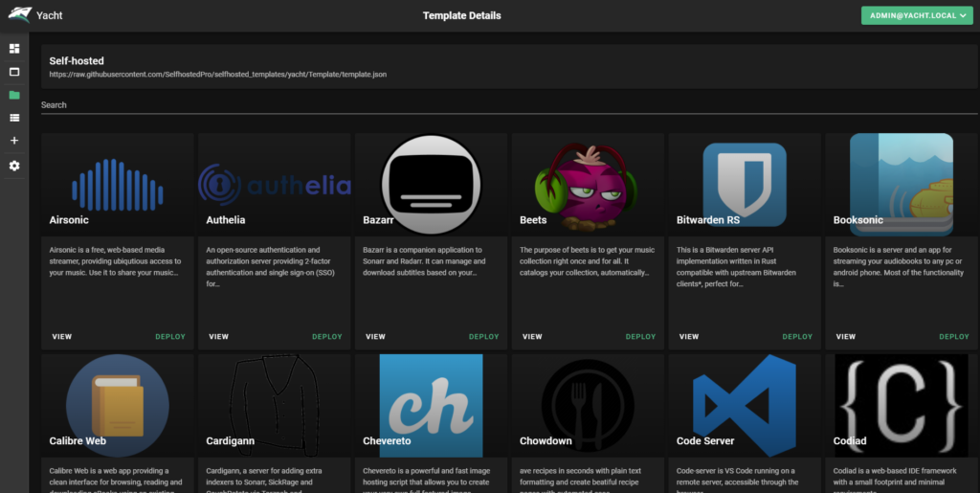The width and height of the screenshot is (980, 493).
Task: Click the Chevereto ch logo
Action: (x=432, y=405)
